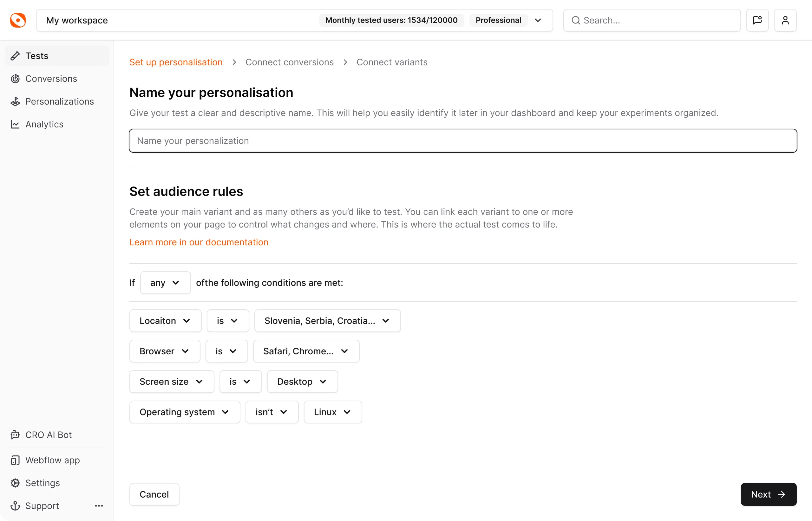Open the 'any' conditions dropdown
This screenshot has width=812, height=521.
[x=165, y=283]
